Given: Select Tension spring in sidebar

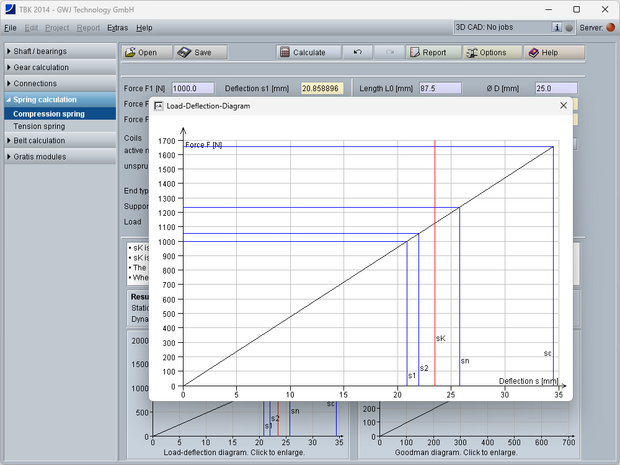Looking at the screenshot, I should pyautogui.click(x=41, y=126).
